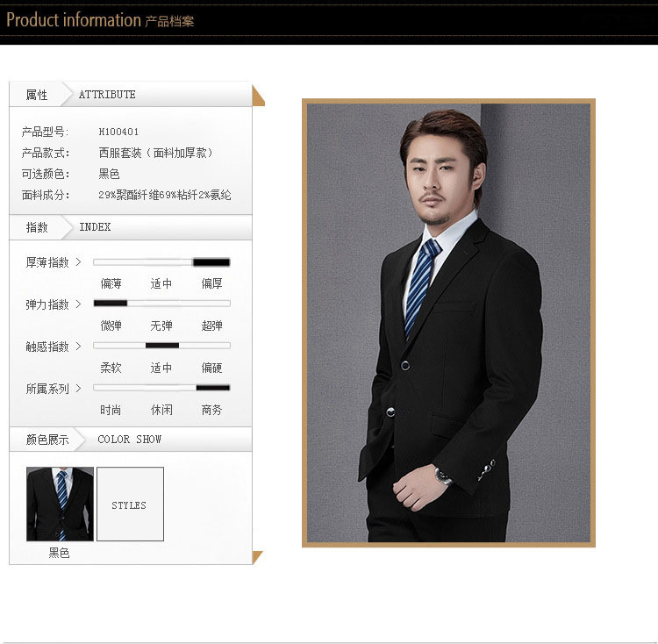Click the 偏厚 thickness label
Image resolution: width=658 pixels, height=644 pixels.
click(211, 283)
